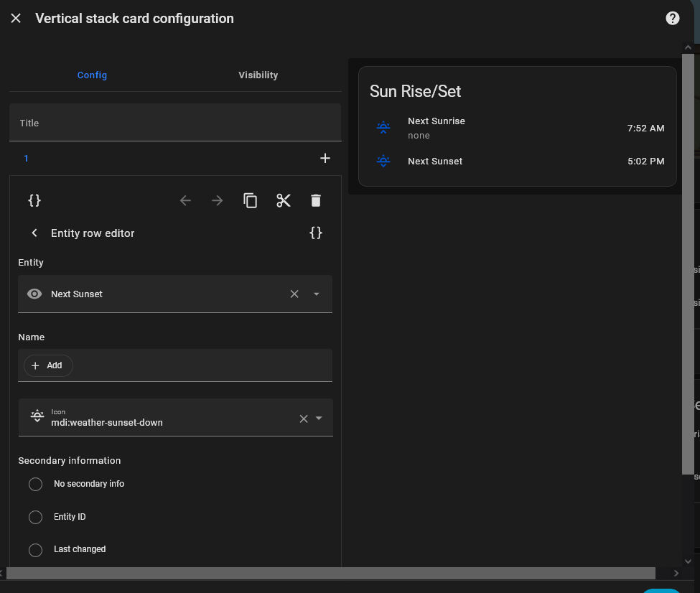Expand the Entity dropdown list
The height and width of the screenshot is (593, 700).
point(317,294)
